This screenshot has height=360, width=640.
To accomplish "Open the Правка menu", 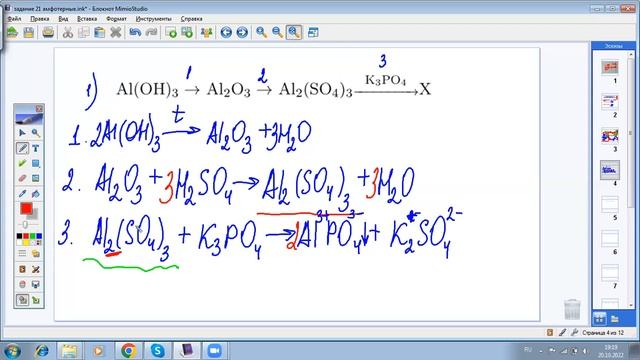I will 40,19.
